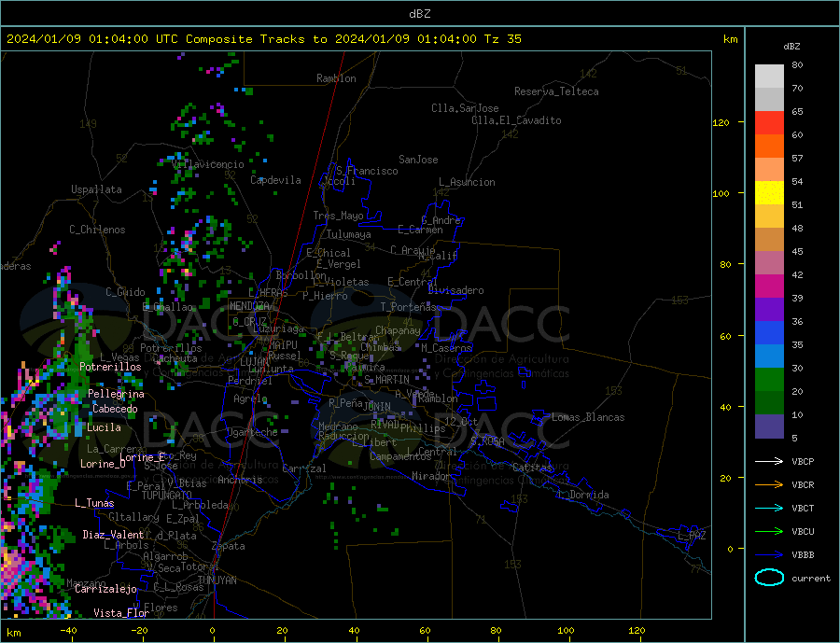Click the 'L_PAZ' map label
The height and width of the screenshot is (643, 840).
693,536
